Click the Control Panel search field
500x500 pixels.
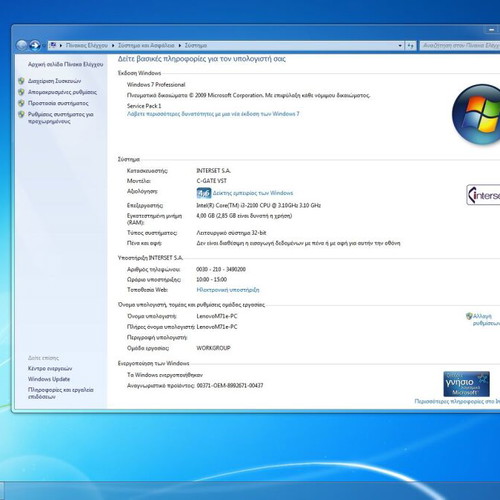(x=460, y=45)
